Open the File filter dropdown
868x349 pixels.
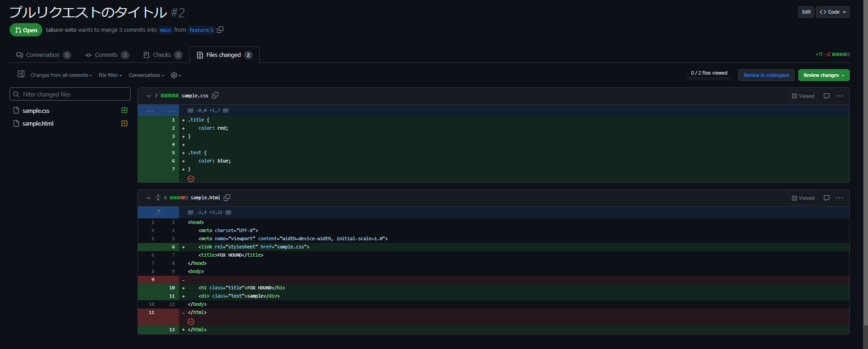pyautogui.click(x=110, y=75)
